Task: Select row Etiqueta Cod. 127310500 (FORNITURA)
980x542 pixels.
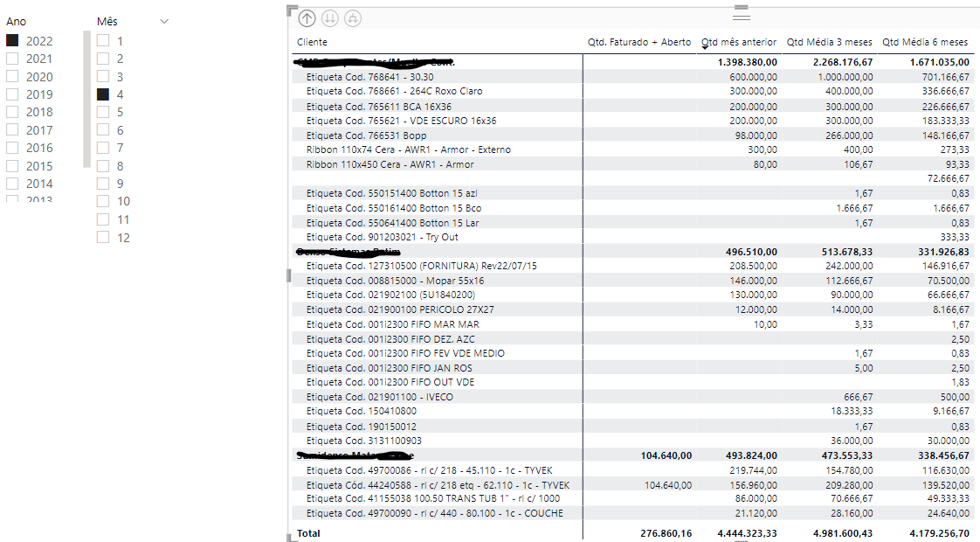Action: (631, 266)
